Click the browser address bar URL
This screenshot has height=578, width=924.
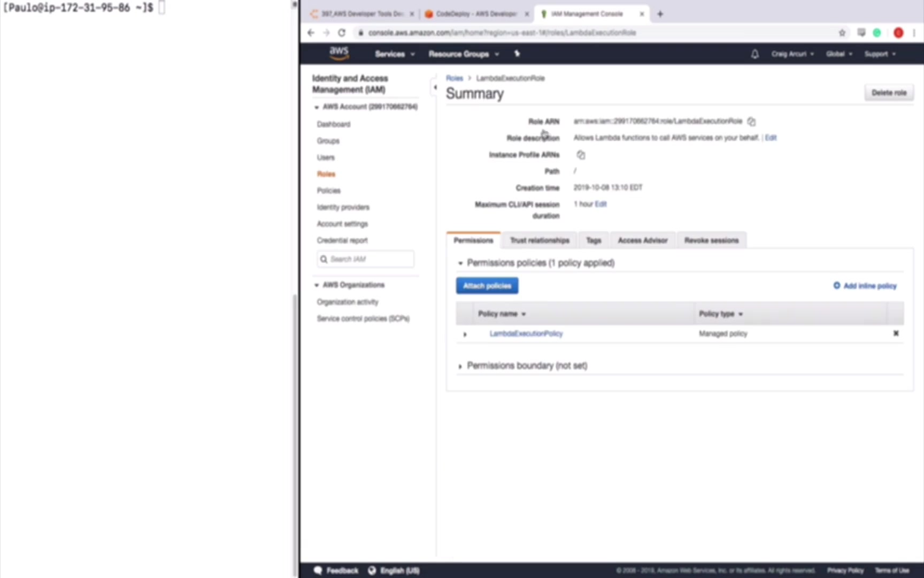502,33
